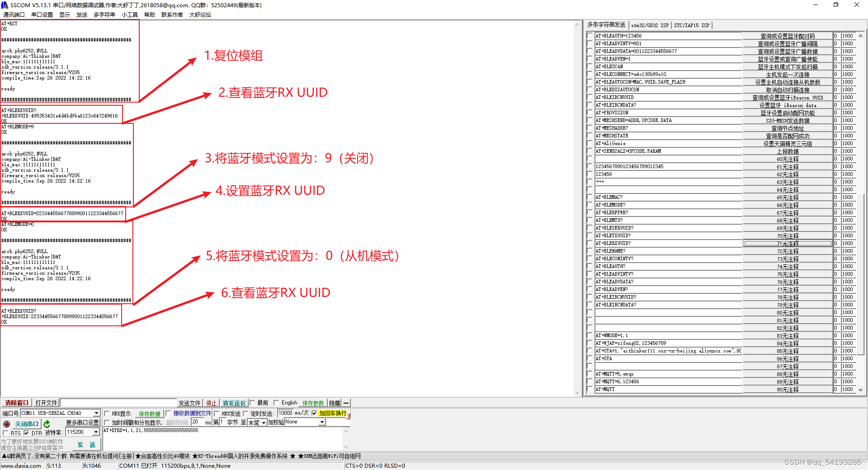Click the 查询节点地址 button
This screenshot has height=470, width=868.
pos(788,128)
